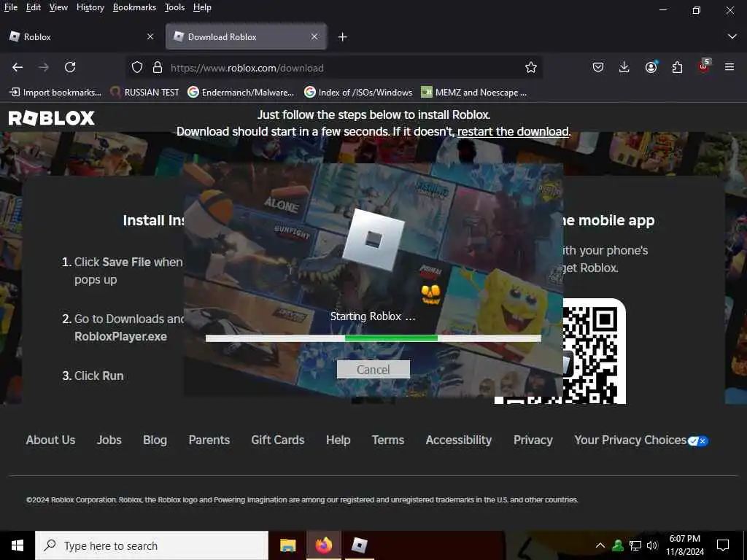747x560 pixels.
Task: Open the extensions puzzle icon
Action: [x=677, y=67]
